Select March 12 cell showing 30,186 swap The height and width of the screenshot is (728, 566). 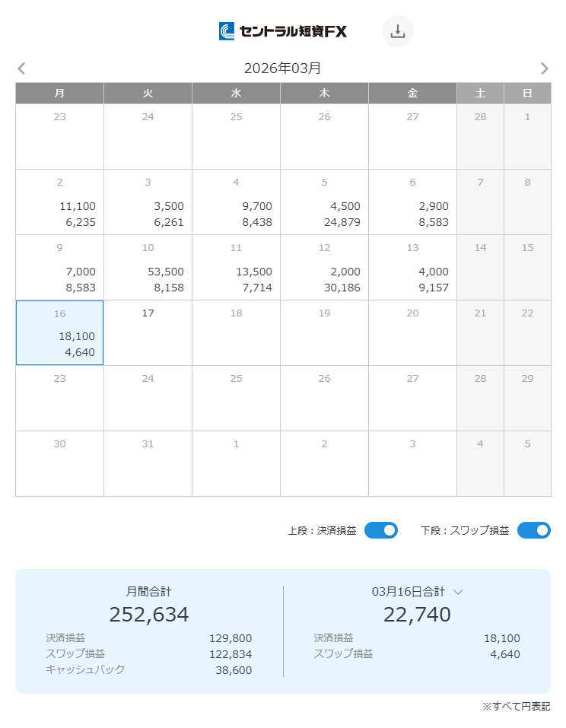pos(324,267)
